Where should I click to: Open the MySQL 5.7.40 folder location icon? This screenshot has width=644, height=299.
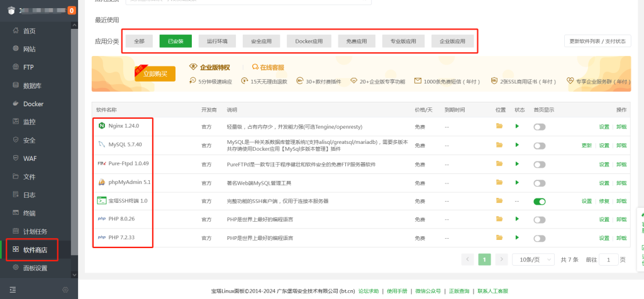[x=499, y=144]
